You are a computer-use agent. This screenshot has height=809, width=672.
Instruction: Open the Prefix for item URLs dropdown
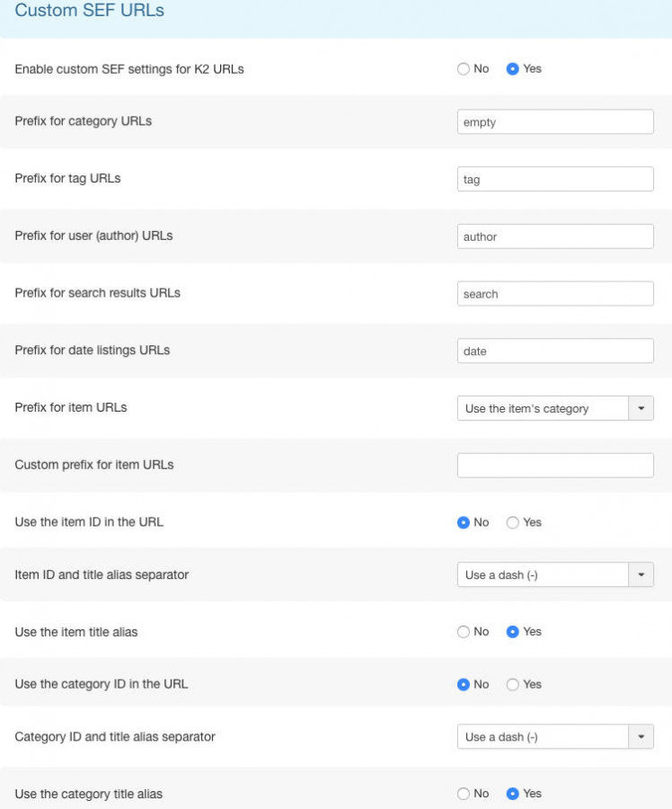pos(555,408)
